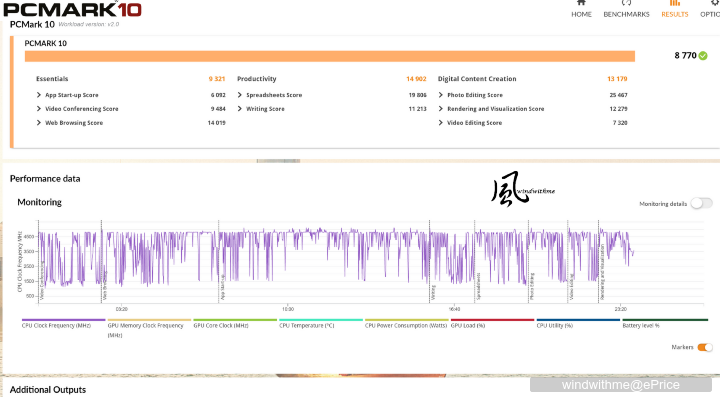Viewport: 720px width, 397px height.
Task: Click the Monitoring section heading
Action: (39, 202)
